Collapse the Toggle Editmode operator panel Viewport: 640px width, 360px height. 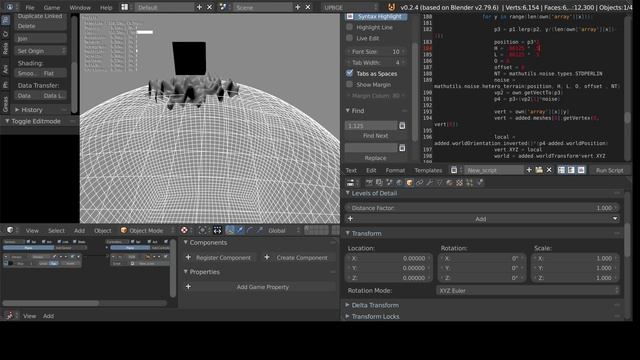(x=7, y=121)
